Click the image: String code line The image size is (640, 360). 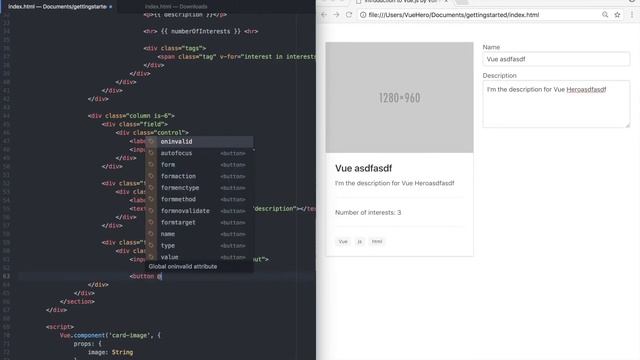click(x=110, y=352)
